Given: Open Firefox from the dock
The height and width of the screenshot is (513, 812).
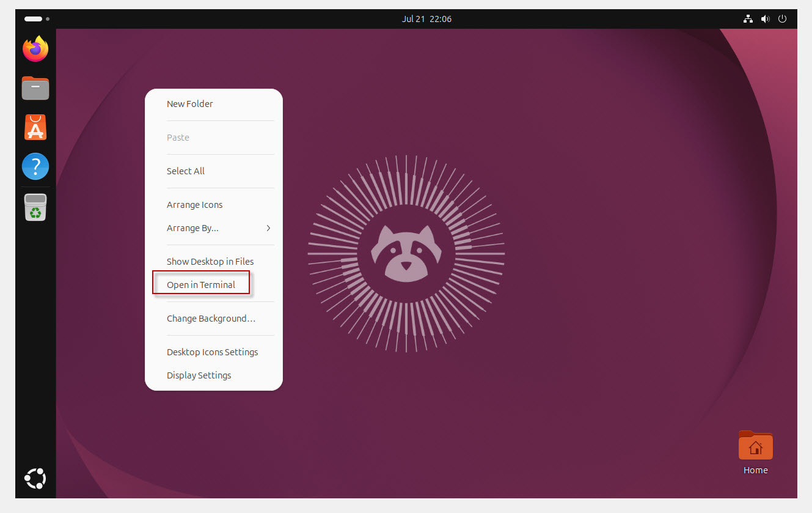Looking at the screenshot, I should [x=35, y=49].
